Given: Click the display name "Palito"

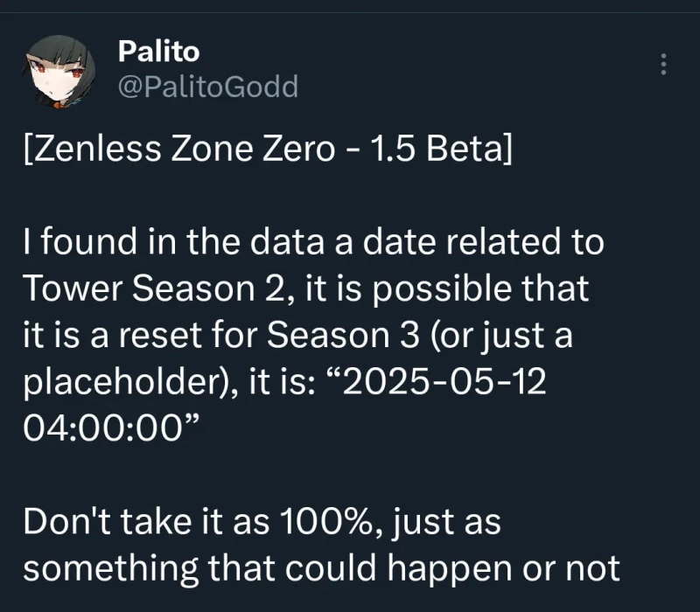Looking at the screenshot, I should [158, 52].
